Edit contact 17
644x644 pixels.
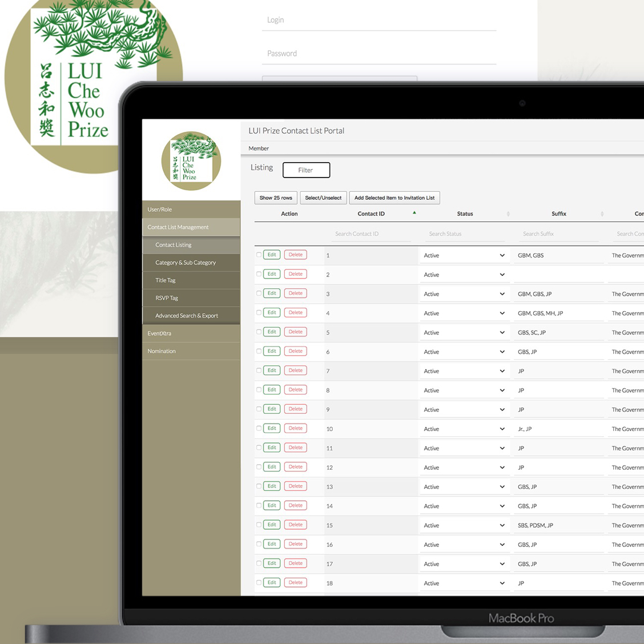tap(272, 563)
